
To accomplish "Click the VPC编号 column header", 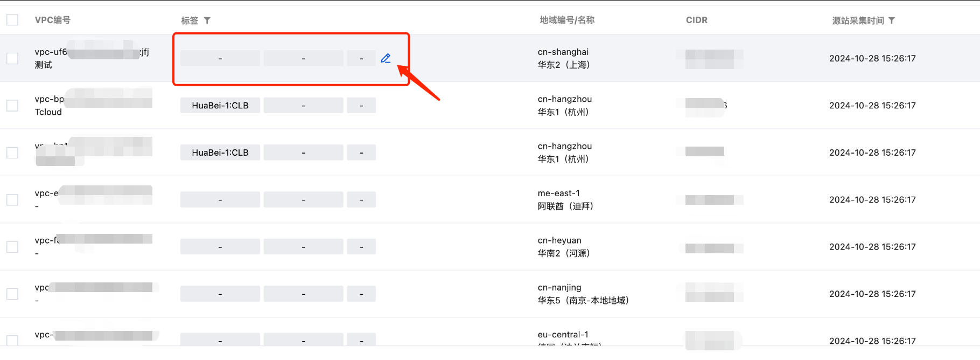I will tap(53, 20).
